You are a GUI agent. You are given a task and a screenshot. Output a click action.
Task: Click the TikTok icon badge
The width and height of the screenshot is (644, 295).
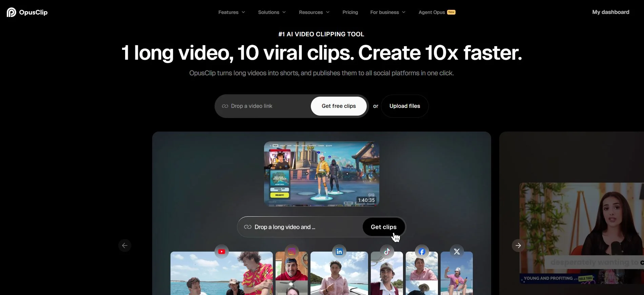pos(387,252)
